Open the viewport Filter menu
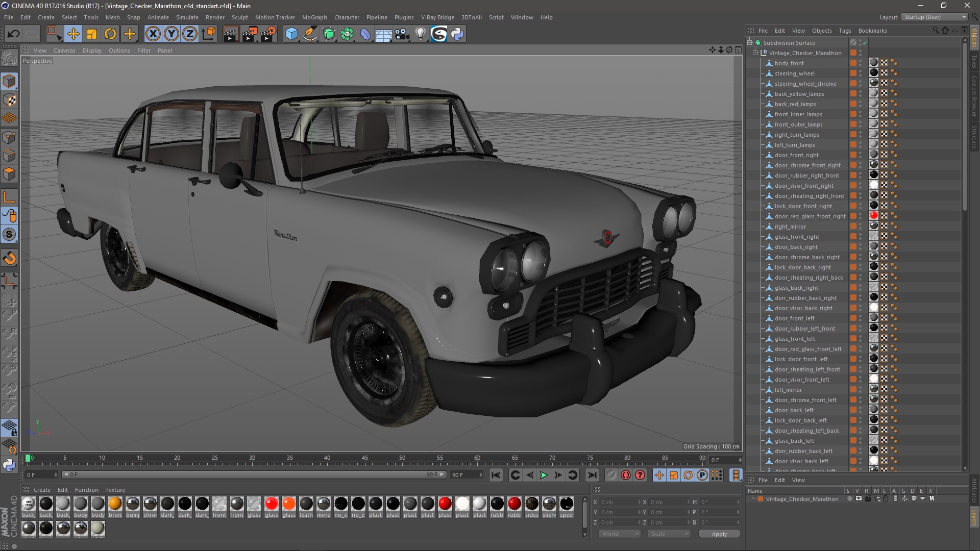 [x=144, y=51]
